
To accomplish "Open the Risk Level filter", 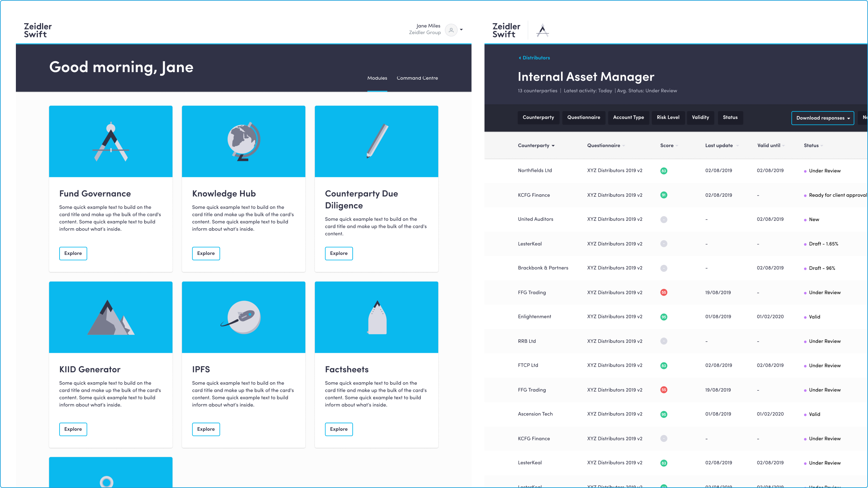I will point(668,118).
